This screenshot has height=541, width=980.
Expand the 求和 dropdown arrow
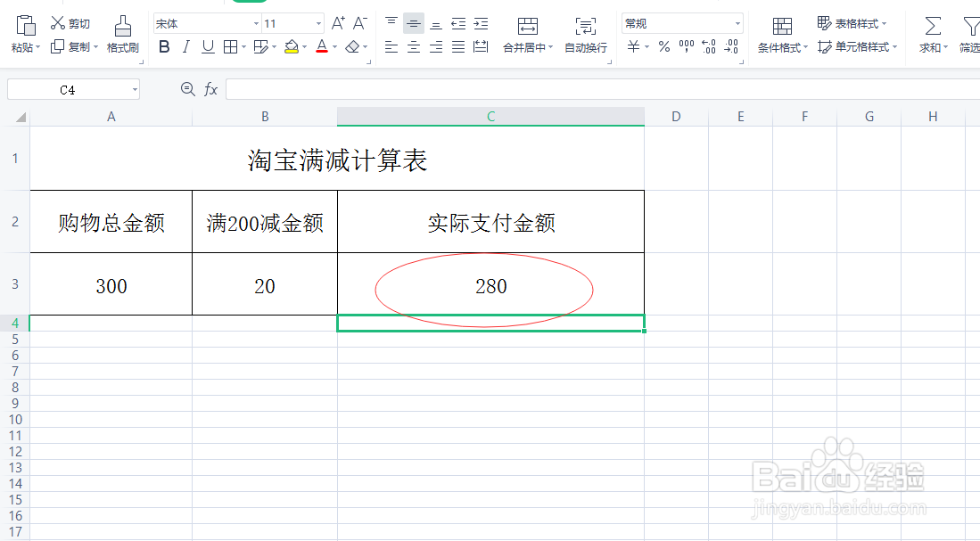945,47
